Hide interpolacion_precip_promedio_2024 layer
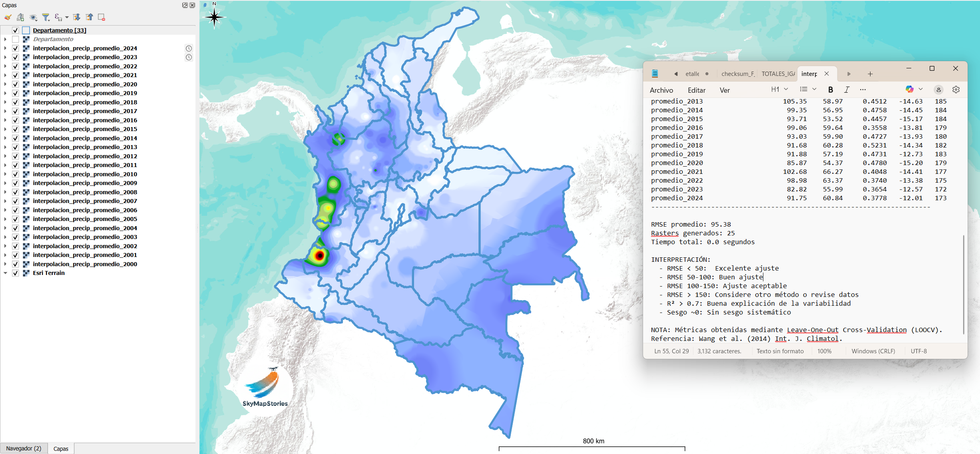The height and width of the screenshot is (454, 980). [x=15, y=48]
